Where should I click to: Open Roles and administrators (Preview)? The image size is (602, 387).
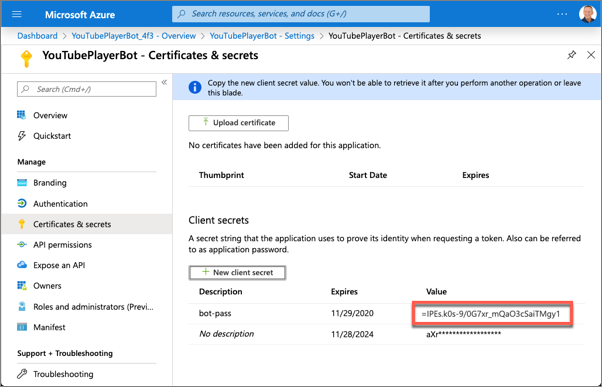[x=93, y=307]
